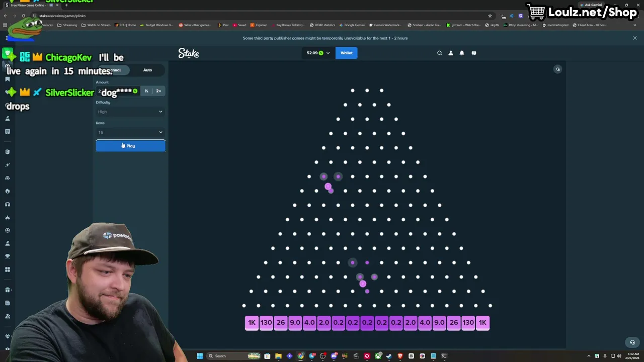Switch to Auto betting mode
Image resolution: width=644 pixels, height=362 pixels.
click(147, 70)
